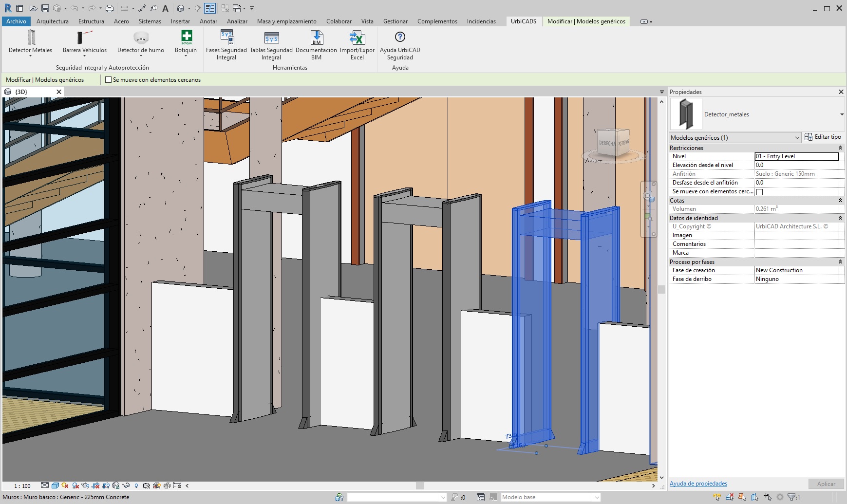Open the Gestionar ribbon tab
Screen dimensions: 847x504
click(395, 21)
